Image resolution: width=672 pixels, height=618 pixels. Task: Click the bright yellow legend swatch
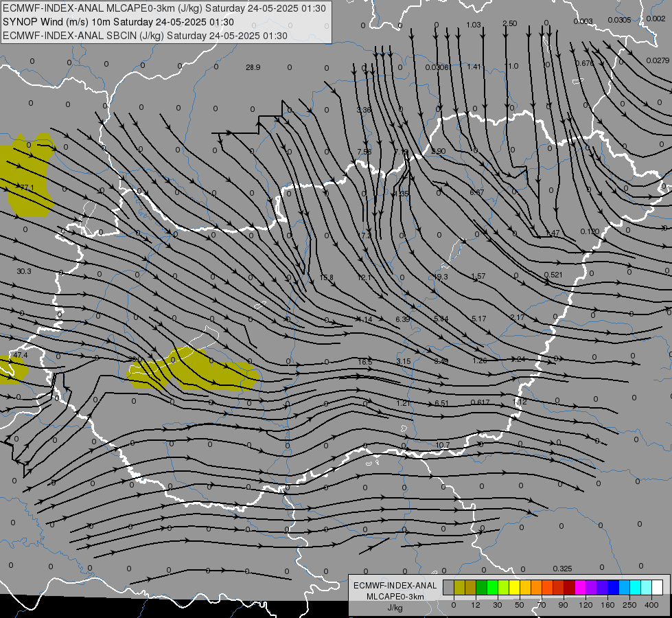click(514, 587)
